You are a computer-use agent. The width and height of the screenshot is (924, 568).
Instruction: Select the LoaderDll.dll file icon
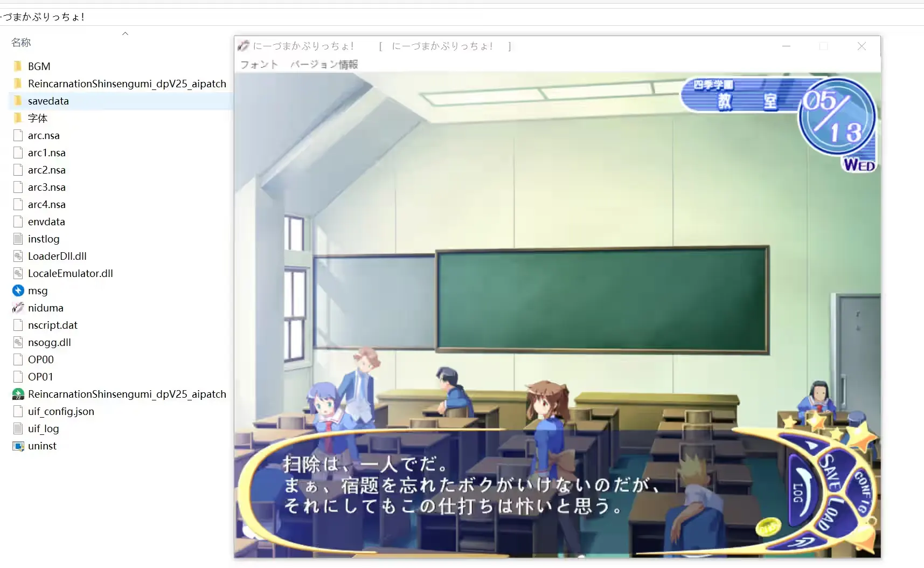click(x=18, y=256)
